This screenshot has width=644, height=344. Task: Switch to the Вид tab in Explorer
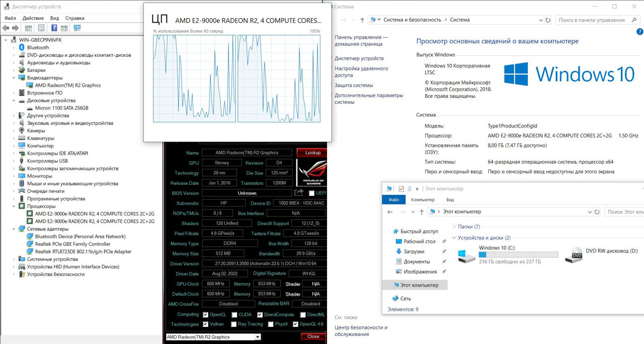450,200
